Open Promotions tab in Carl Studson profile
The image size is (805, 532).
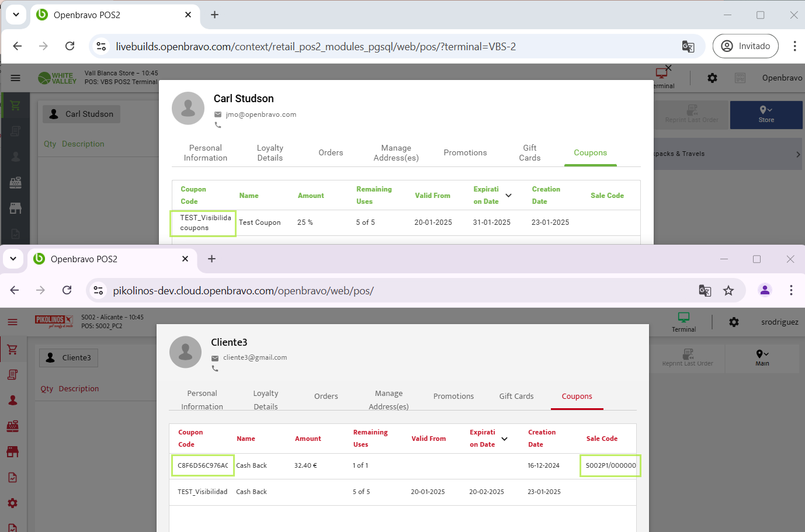[x=465, y=153]
